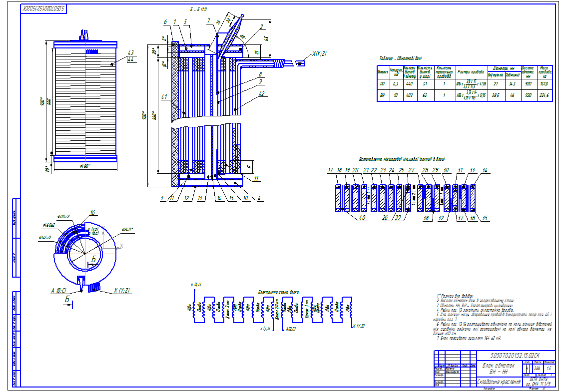
Task: Click note 3 about "Обмотки НН, ВН"
Action: (x=475, y=306)
